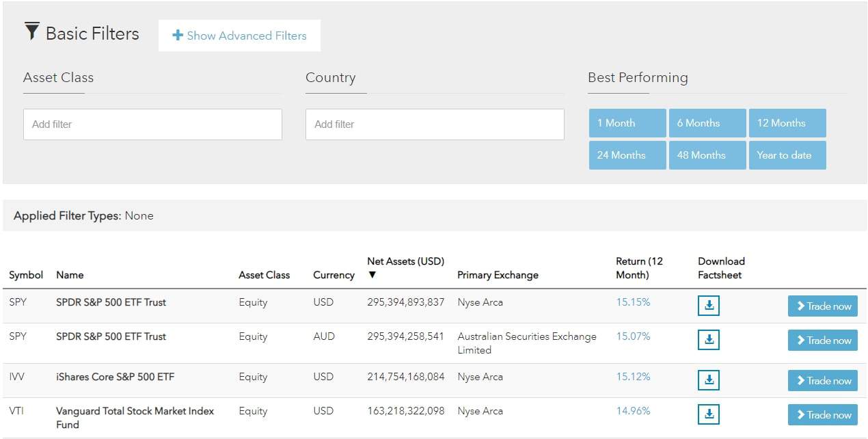Sort by Net Assets (USD) header
Image resolution: width=868 pixels, height=439 pixels.
pos(406,261)
